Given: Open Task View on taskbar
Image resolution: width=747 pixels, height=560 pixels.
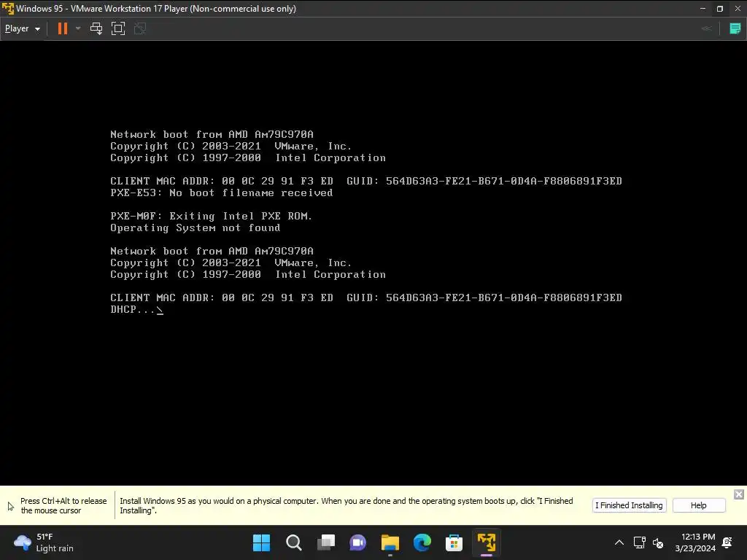Looking at the screenshot, I should [x=326, y=542].
